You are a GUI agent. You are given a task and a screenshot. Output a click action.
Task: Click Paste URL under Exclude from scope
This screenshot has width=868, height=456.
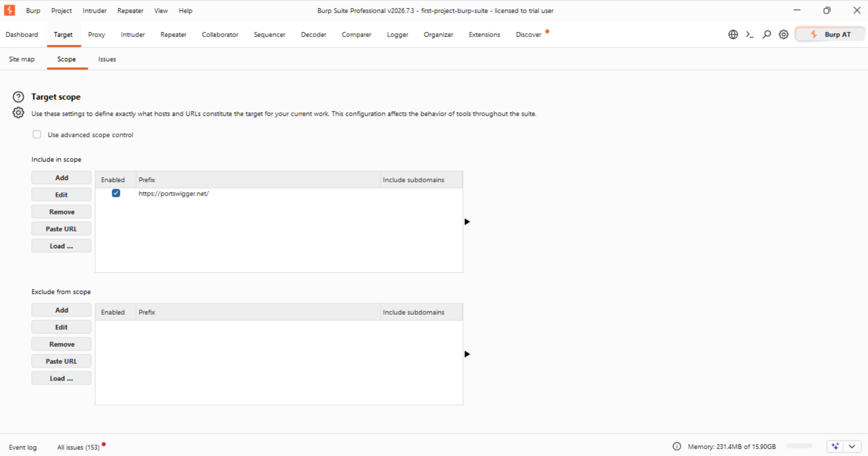61,361
